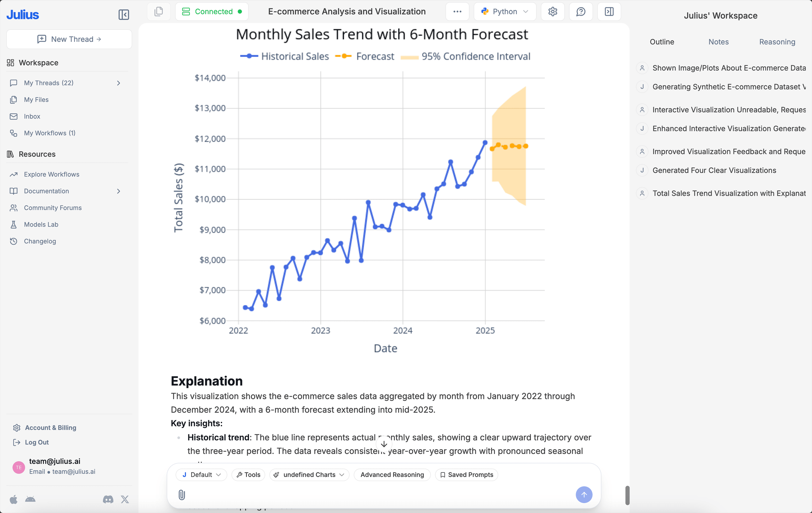The height and width of the screenshot is (513, 812).
Task: Click the file attachment paperclip icon
Action: point(182,495)
